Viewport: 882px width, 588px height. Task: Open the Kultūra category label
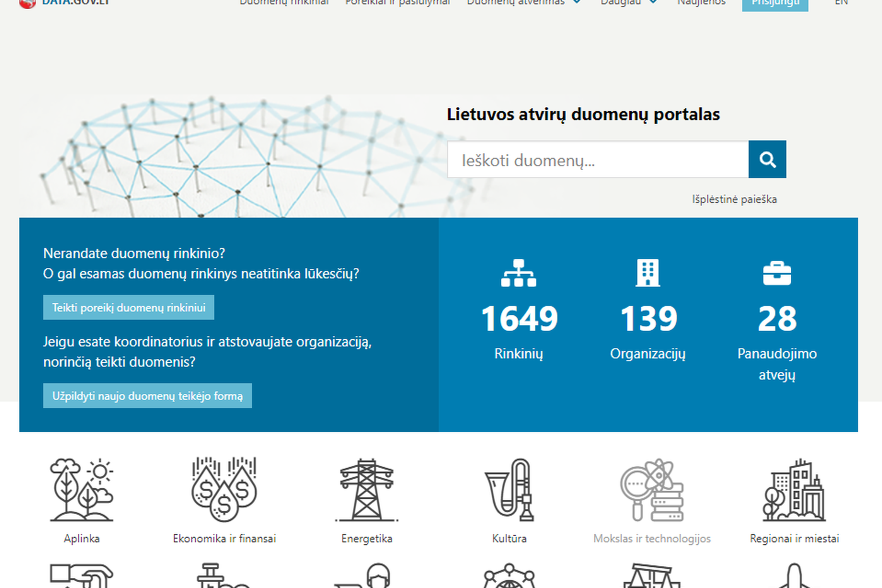(509, 538)
